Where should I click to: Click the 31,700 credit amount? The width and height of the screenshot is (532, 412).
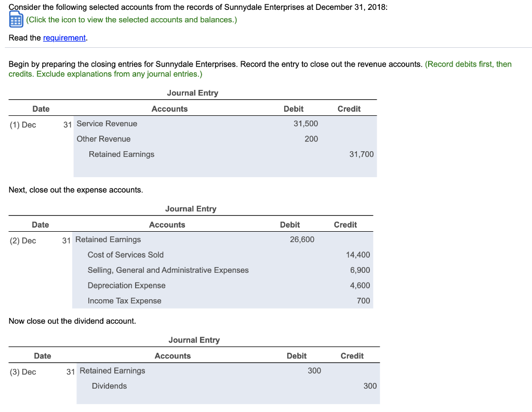[x=362, y=154]
